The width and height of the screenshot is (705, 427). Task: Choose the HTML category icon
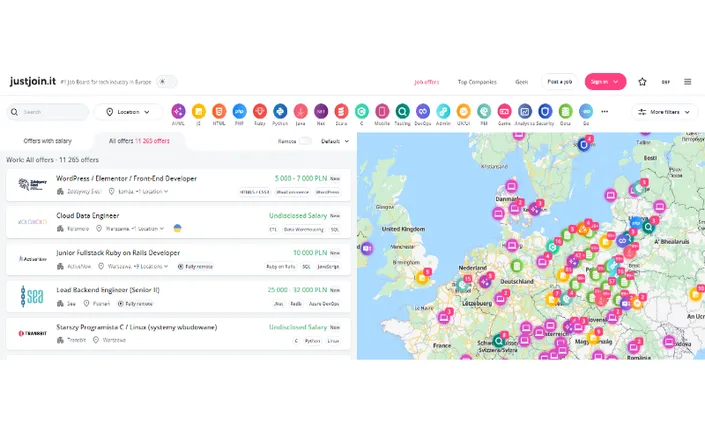pyautogui.click(x=219, y=111)
